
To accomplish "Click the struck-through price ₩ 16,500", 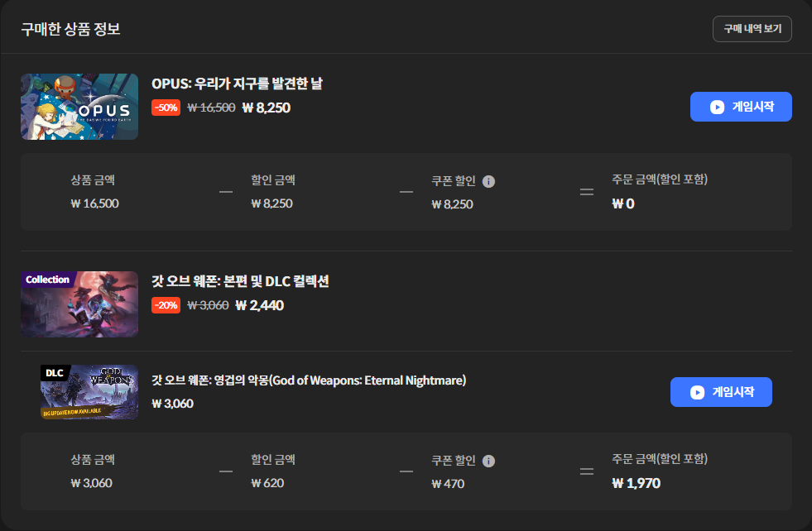I will coord(211,108).
